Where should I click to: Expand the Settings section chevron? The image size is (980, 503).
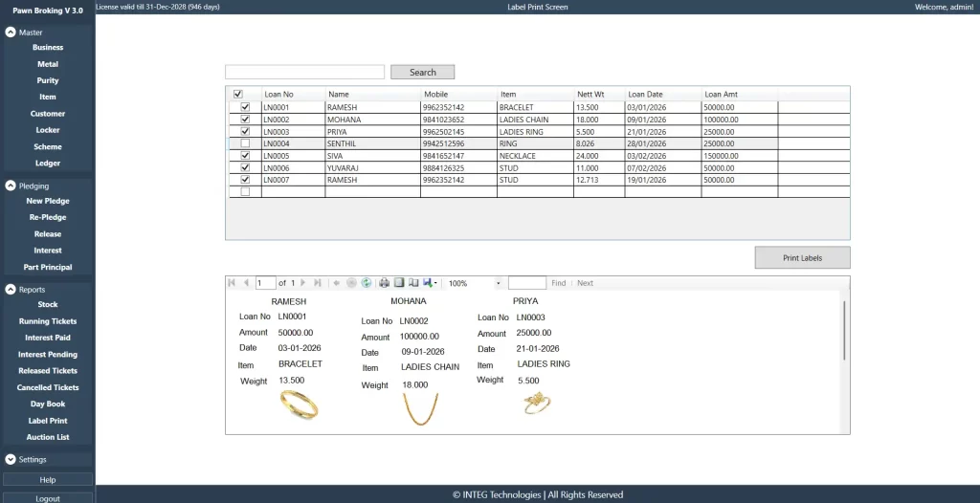click(10, 459)
